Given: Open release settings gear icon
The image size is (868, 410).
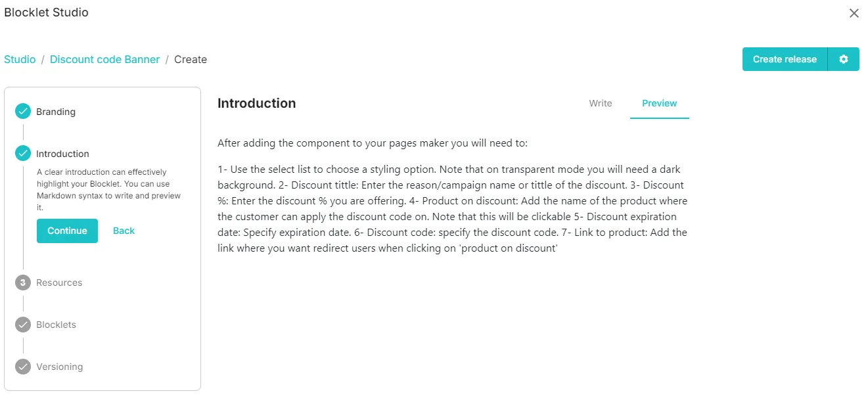Looking at the screenshot, I should [x=844, y=59].
